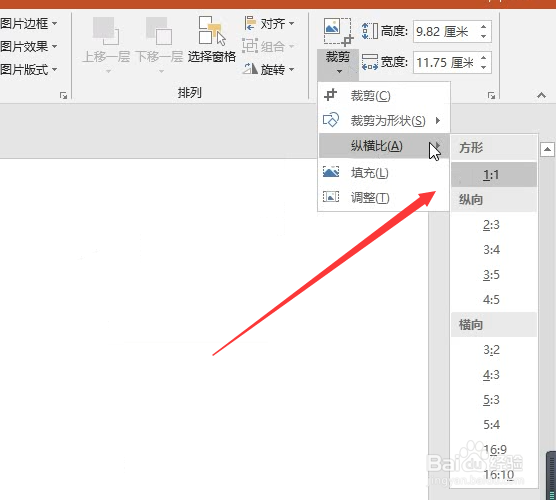
Task: Decrease width with the down stepper
Action: (483, 67)
